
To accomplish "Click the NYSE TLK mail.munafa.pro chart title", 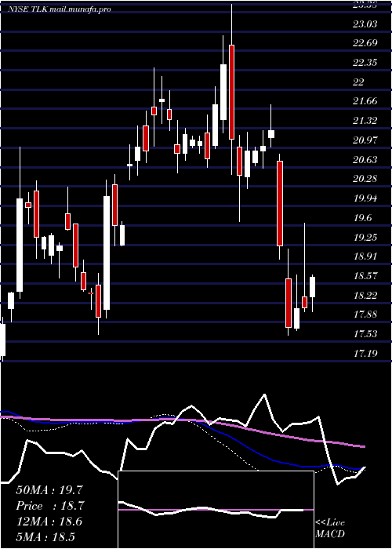I will coord(60,9).
